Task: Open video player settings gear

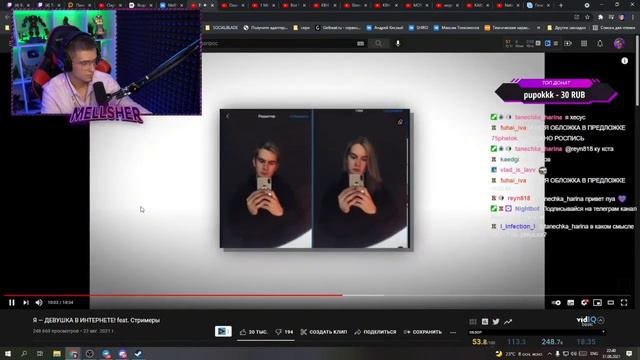Action: pyautogui.click(x=584, y=302)
